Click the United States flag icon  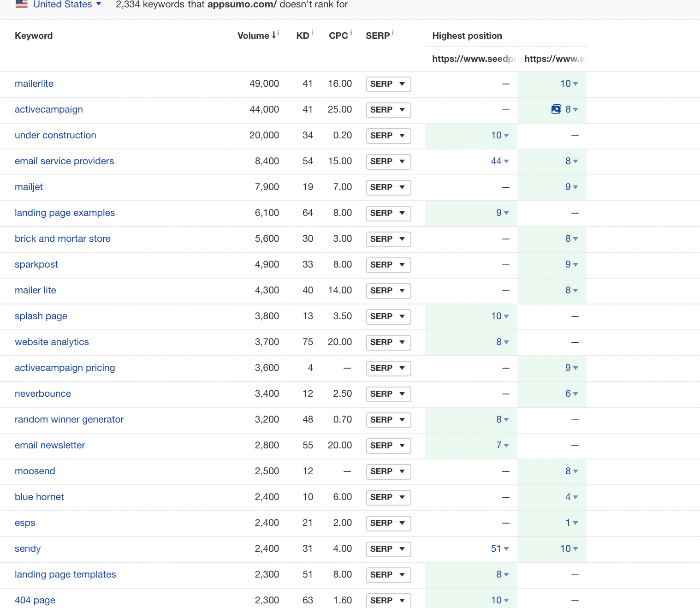21,4
